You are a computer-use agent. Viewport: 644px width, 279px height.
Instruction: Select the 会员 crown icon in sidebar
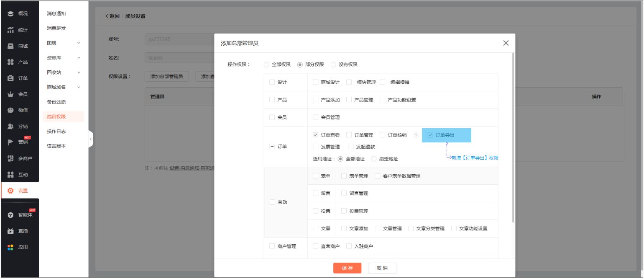point(11,94)
